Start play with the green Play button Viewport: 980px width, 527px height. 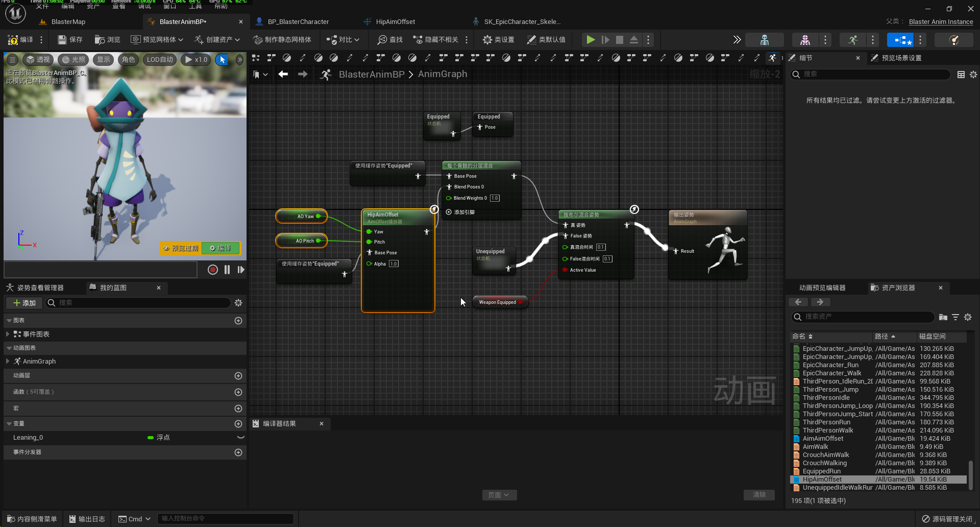point(591,40)
